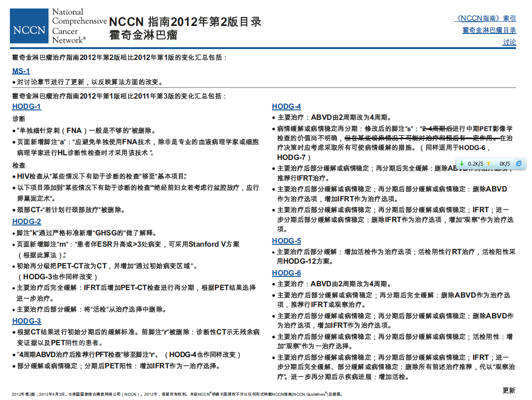The width and height of the screenshot is (532, 400).
Task: Jump to HODG-1 page link
Action: click(x=26, y=106)
